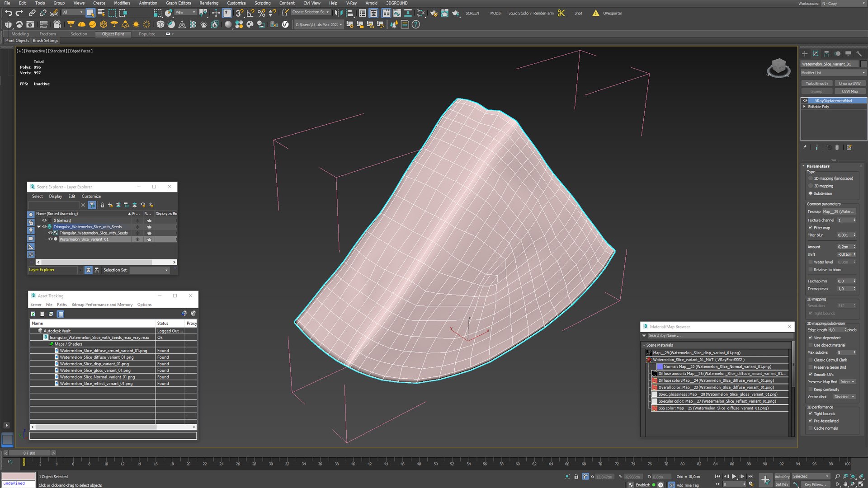Select 2D mapping (landscape) radio button
This screenshot has height=488, width=868.
(x=811, y=178)
